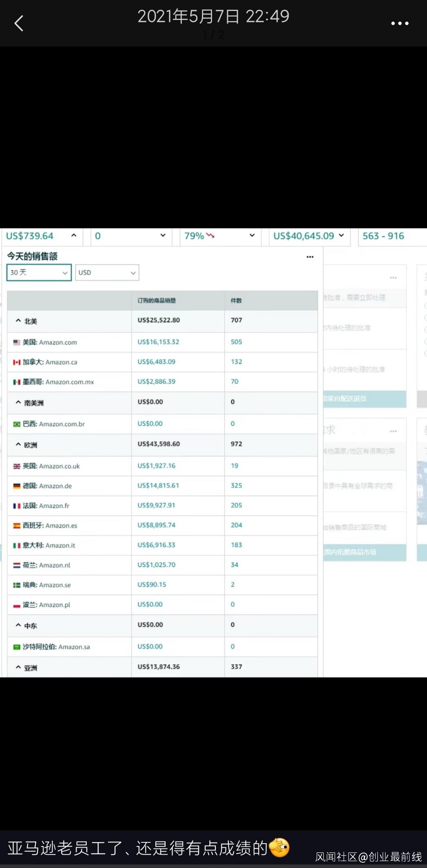
Task: Open the 加拿大: Amazon.ca marketplace row
Action: click(162, 362)
